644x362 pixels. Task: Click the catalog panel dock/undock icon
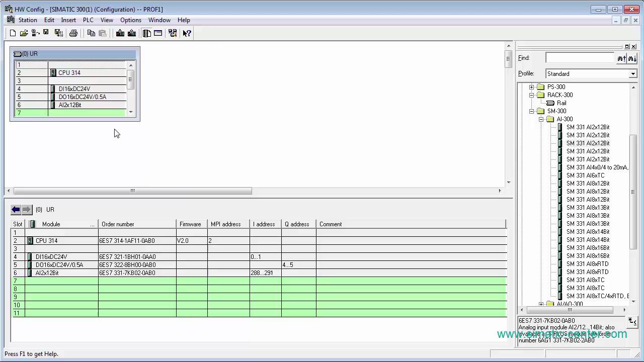pos(627,47)
